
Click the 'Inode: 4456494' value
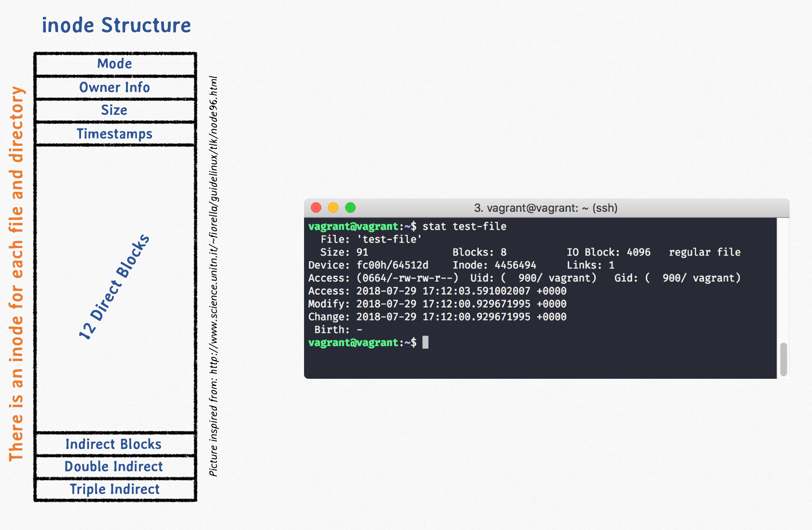click(x=495, y=265)
